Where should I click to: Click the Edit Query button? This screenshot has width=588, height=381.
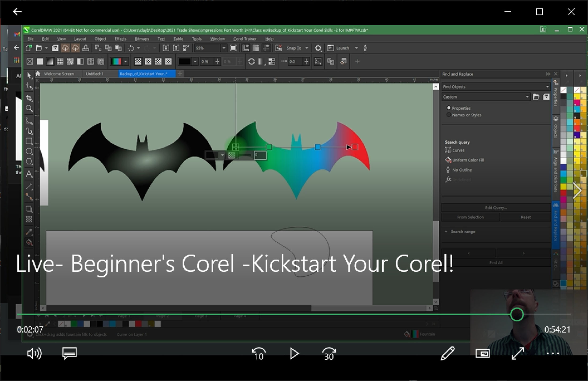click(496, 207)
